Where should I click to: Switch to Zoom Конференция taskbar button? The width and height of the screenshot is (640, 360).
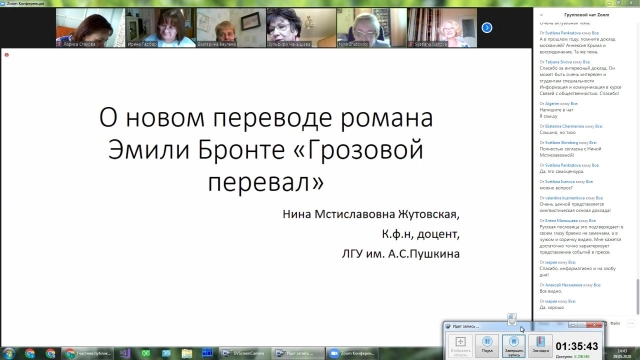pos(352,353)
